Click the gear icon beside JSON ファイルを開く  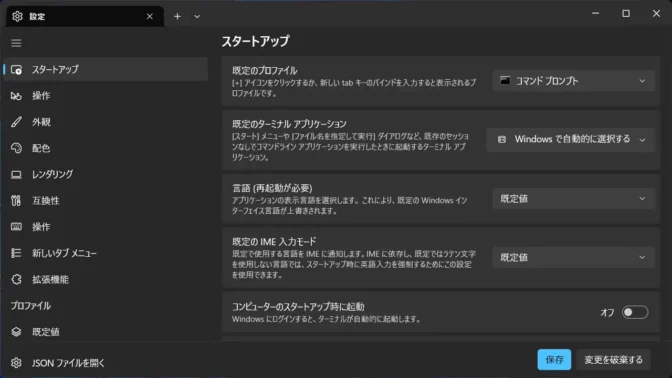(x=16, y=363)
